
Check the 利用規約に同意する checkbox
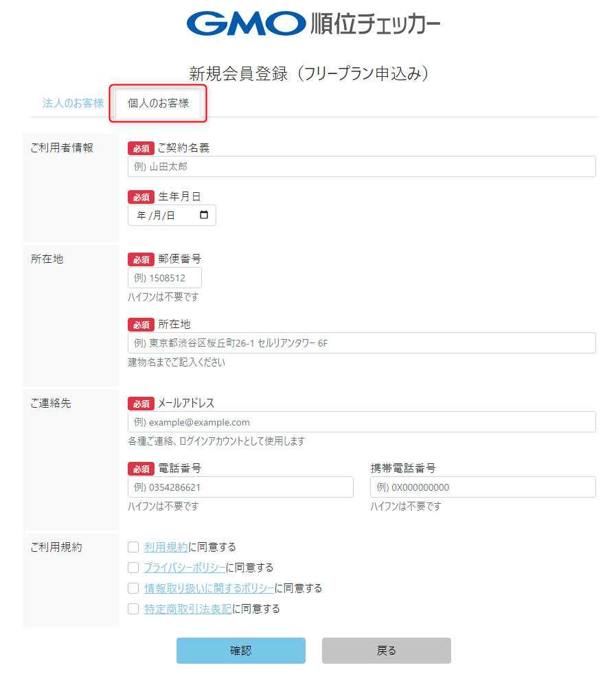click(133, 547)
